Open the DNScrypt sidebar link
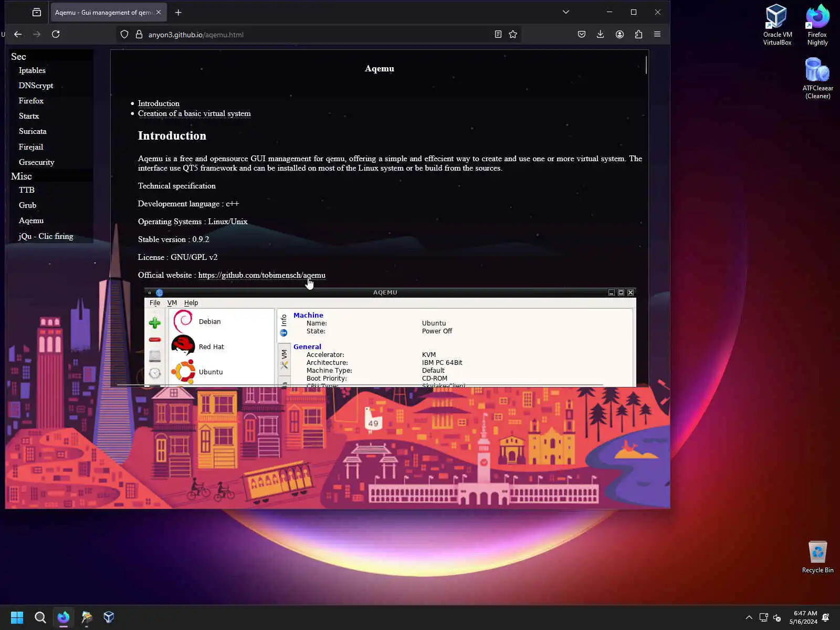This screenshot has width=840, height=630. [x=36, y=86]
